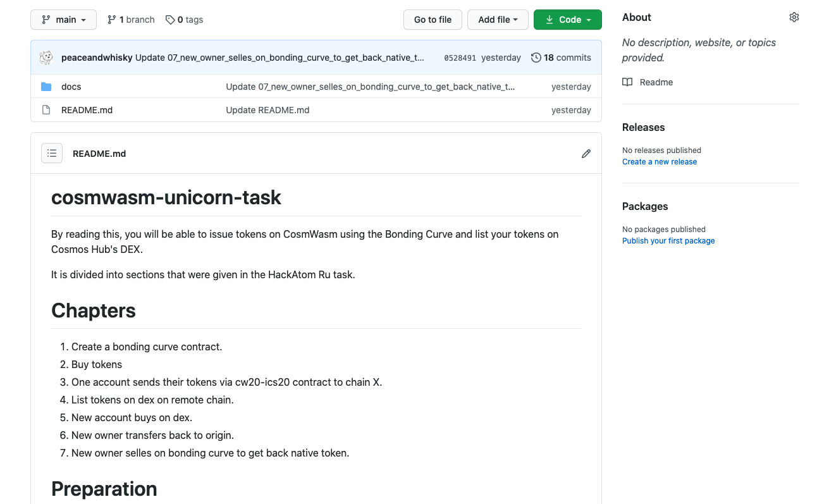Click the tag icon beside 0 tags

coord(170,20)
